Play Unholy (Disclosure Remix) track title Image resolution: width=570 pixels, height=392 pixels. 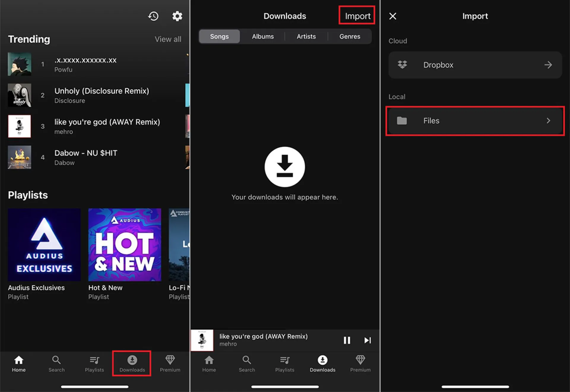coord(102,91)
